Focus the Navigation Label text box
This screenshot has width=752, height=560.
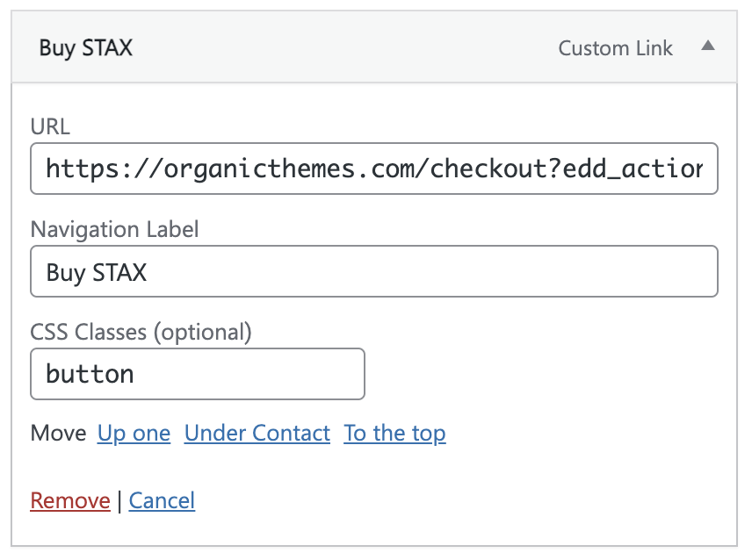tap(374, 271)
